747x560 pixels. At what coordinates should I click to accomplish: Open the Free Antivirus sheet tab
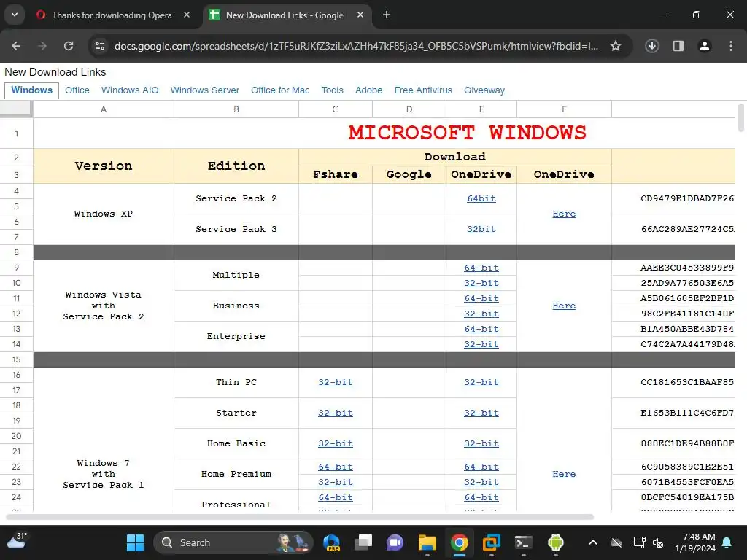423,90
